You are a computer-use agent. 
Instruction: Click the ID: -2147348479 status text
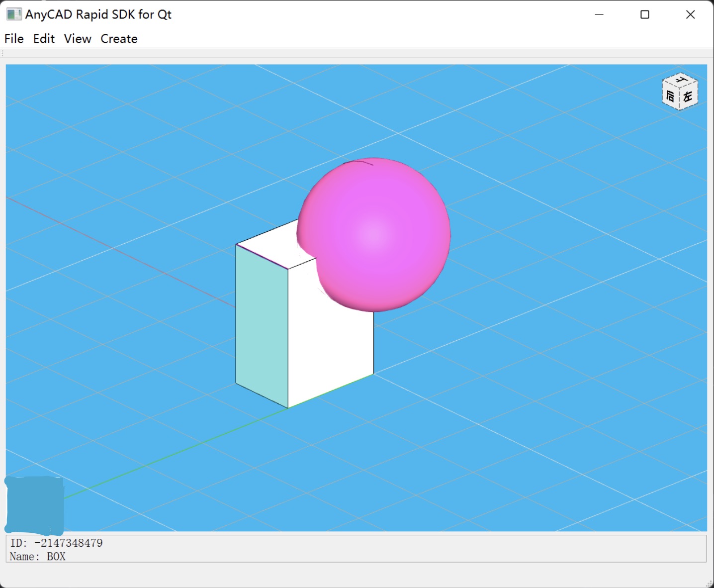point(56,543)
